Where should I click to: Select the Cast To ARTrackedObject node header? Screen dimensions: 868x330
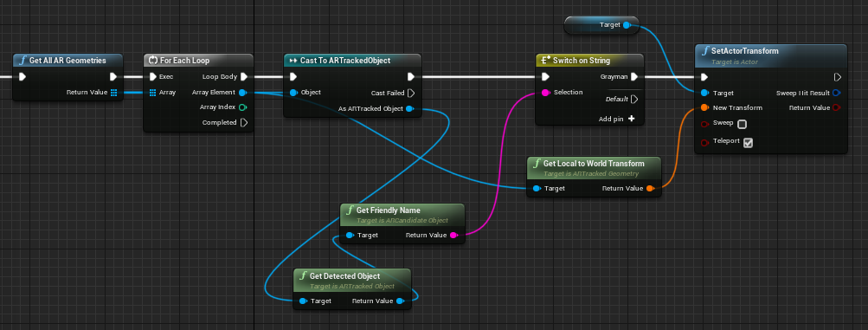tap(352, 61)
